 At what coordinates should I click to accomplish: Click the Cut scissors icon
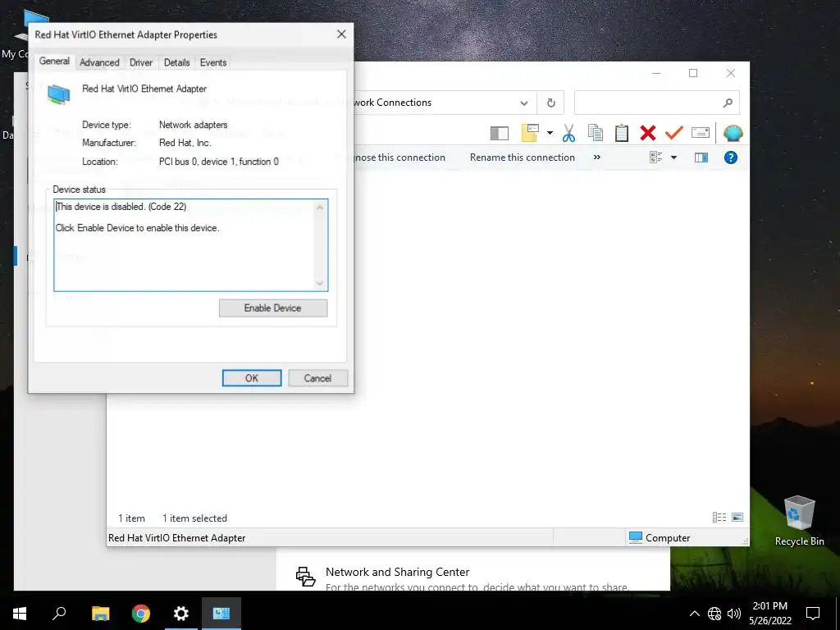568,133
